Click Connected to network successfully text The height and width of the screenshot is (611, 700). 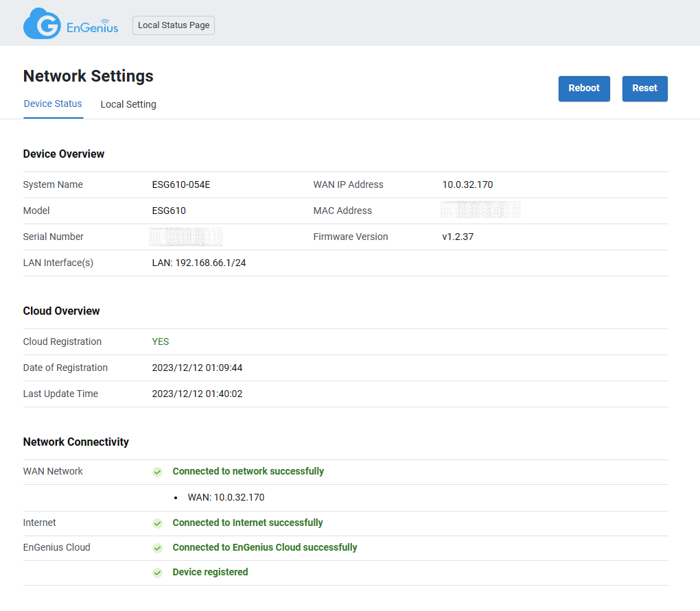[x=248, y=471]
